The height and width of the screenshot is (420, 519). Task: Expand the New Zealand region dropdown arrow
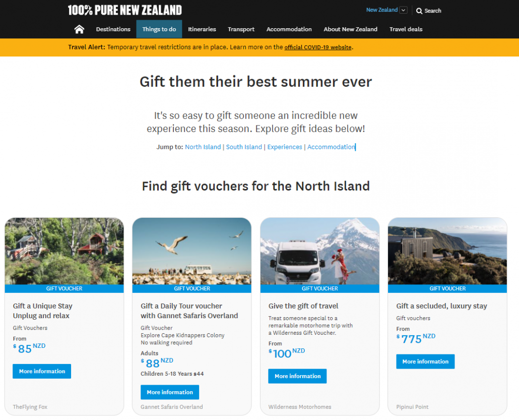(x=403, y=10)
